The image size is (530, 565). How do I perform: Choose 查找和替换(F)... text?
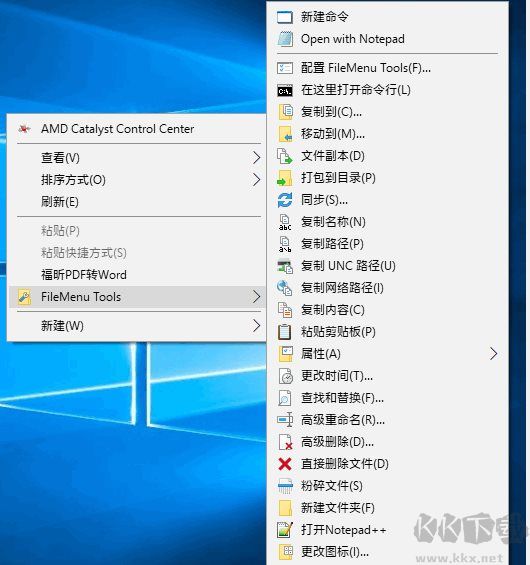342,398
